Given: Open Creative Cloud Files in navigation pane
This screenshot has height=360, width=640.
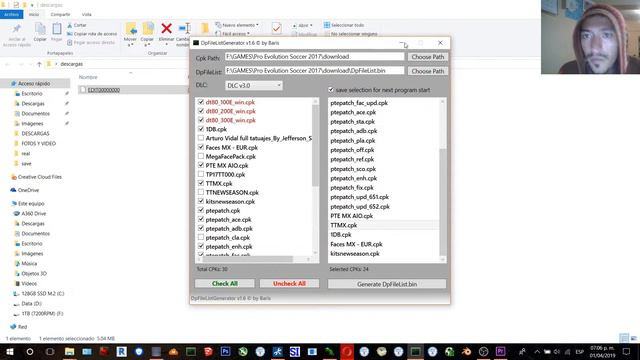Looking at the screenshot, I should point(39,177).
